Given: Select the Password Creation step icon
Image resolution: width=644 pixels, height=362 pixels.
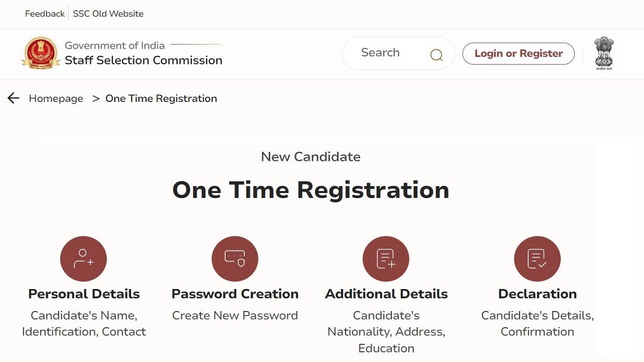Looking at the screenshot, I should (235, 259).
